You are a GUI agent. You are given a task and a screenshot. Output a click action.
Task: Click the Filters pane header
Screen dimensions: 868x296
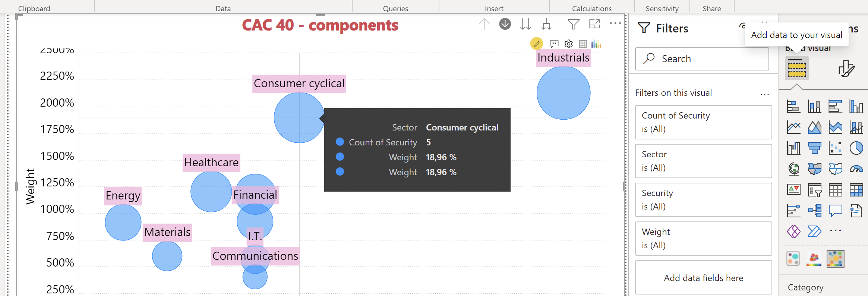point(672,28)
